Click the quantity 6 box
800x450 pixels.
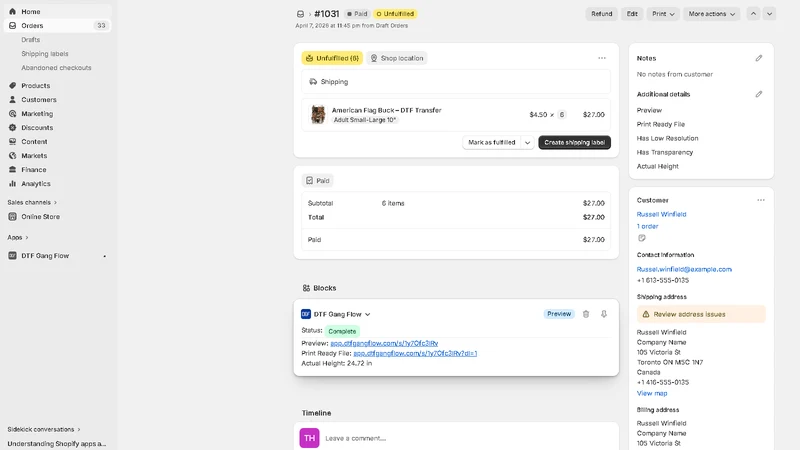click(562, 114)
